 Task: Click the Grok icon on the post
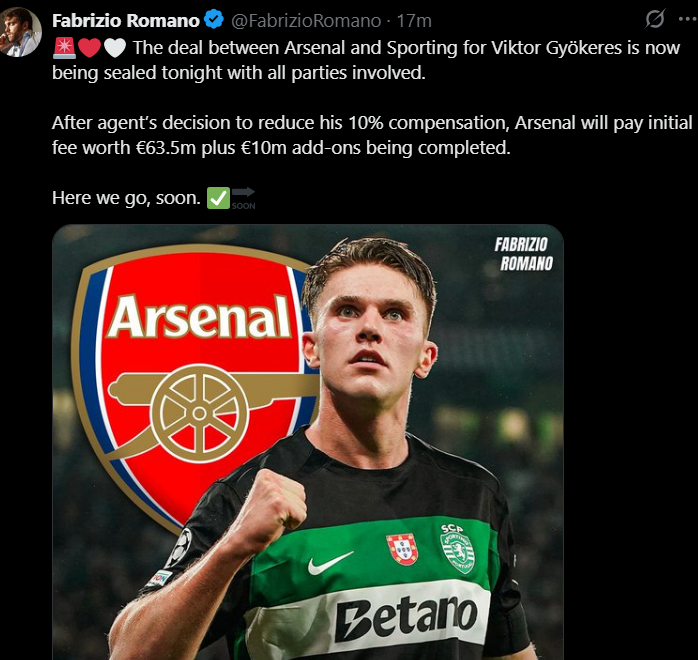[656, 19]
